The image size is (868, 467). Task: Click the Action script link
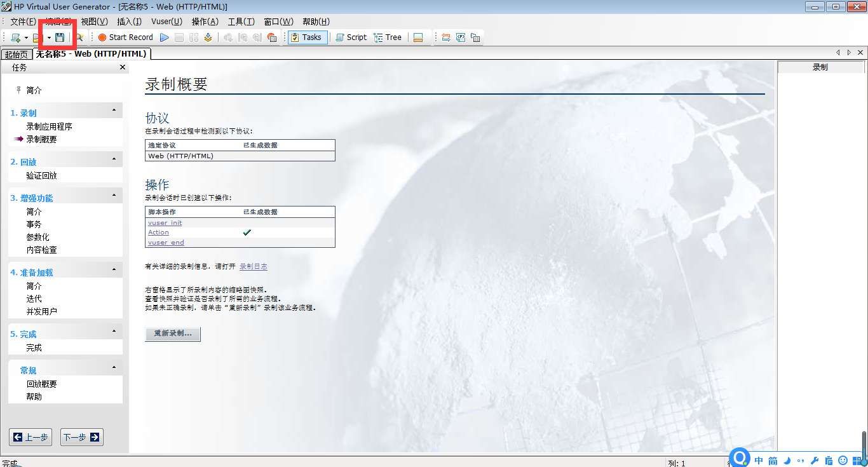pyautogui.click(x=159, y=233)
